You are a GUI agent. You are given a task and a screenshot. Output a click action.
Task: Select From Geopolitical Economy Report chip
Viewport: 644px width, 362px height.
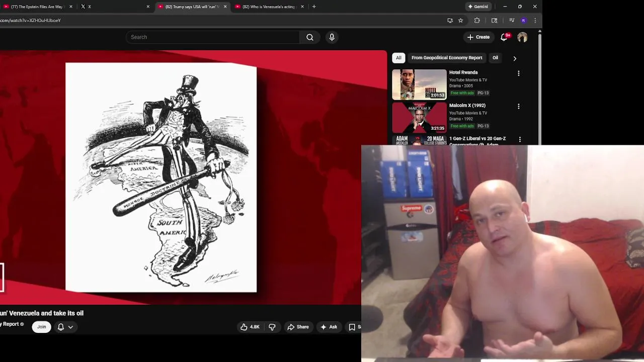coord(447,58)
